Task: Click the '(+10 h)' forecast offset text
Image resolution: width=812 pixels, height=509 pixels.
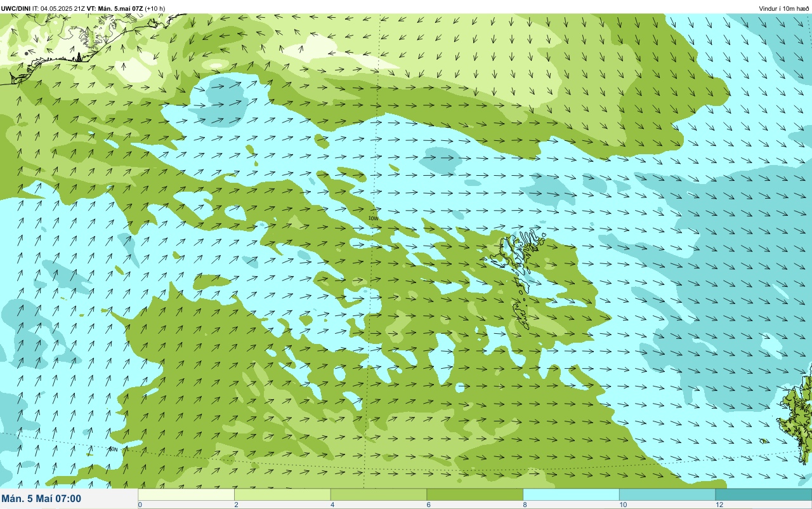Action: pos(155,8)
